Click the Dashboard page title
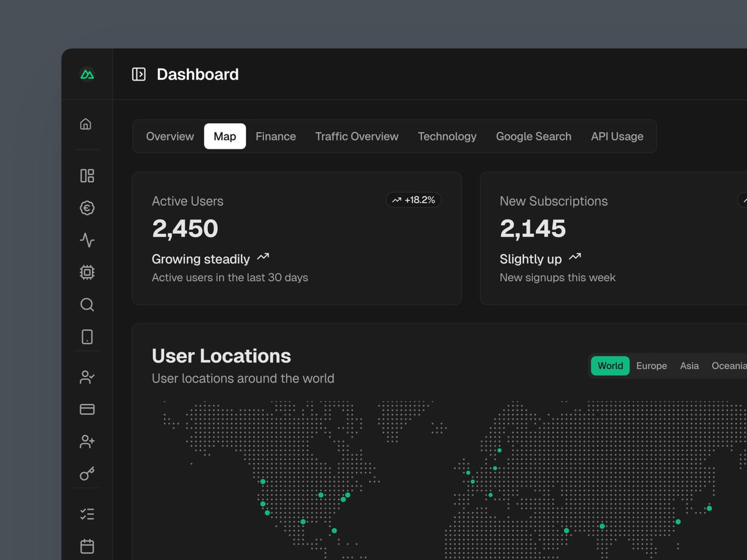This screenshot has height=560, width=747. coord(197,75)
